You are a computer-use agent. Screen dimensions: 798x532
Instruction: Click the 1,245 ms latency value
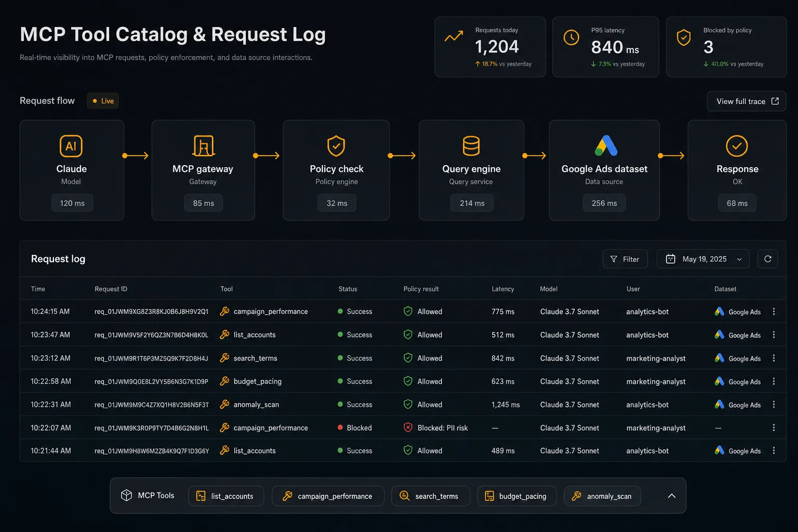click(x=506, y=405)
